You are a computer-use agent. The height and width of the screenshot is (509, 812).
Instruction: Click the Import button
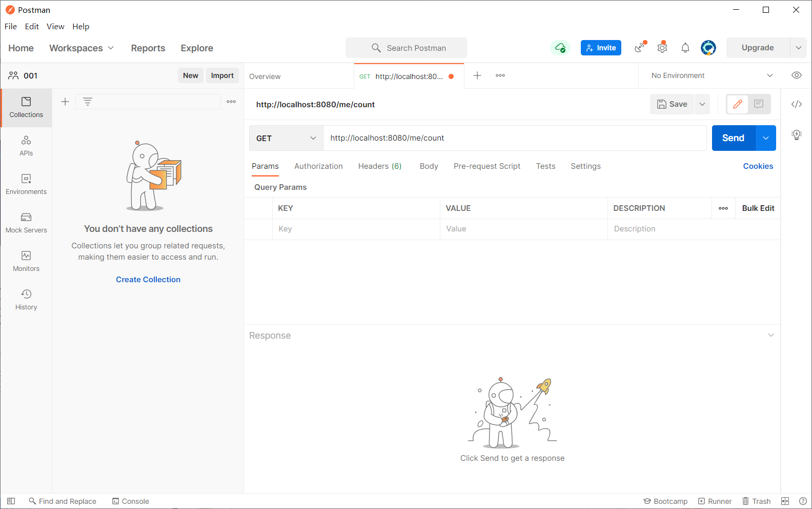pos(222,75)
